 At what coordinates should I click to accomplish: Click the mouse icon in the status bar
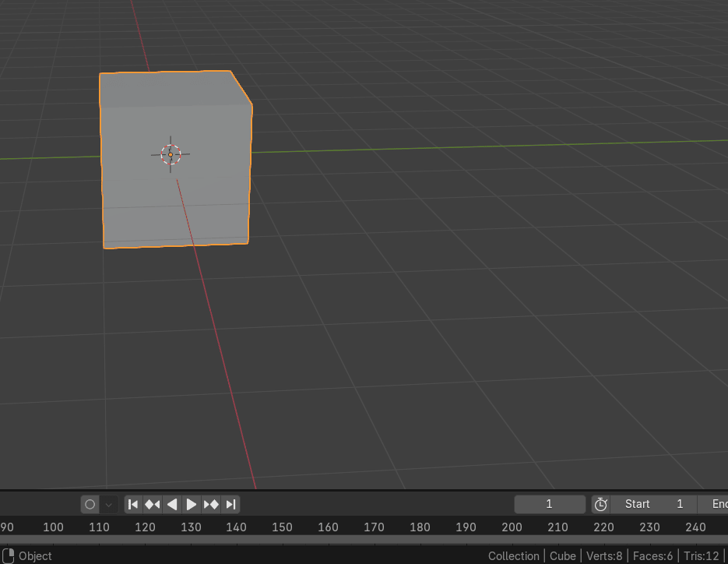[9, 555]
